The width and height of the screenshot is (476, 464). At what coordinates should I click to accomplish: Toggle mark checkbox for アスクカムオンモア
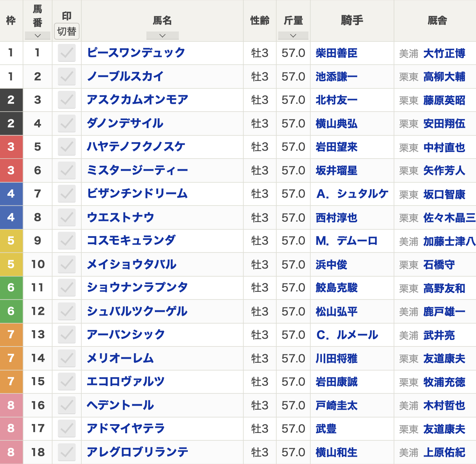point(67,100)
